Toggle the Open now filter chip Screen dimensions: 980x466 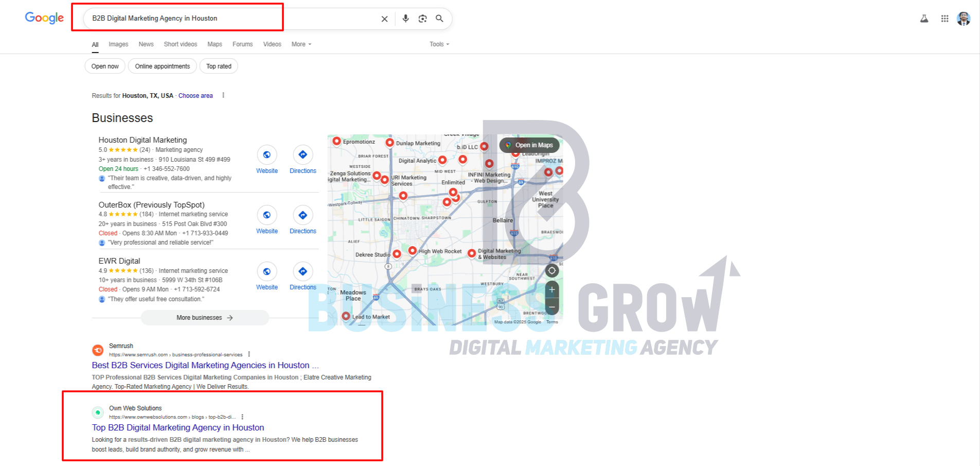tap(105, 66)
